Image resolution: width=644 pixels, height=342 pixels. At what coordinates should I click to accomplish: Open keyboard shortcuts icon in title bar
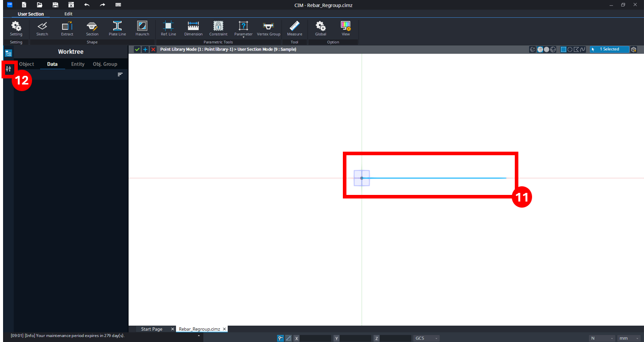click(x=118, y=5)
